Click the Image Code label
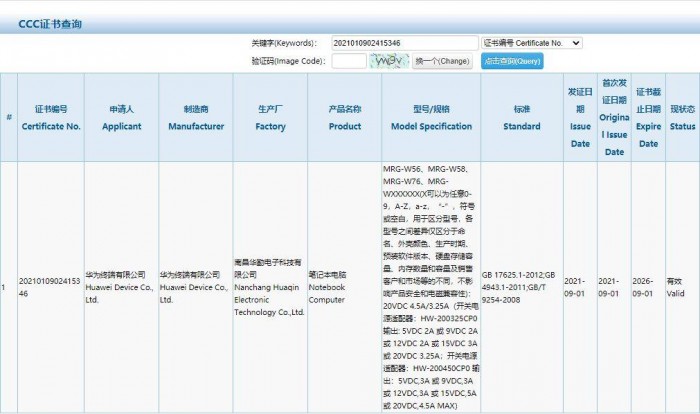Screen dimensions: 700x414 point(288,61)
